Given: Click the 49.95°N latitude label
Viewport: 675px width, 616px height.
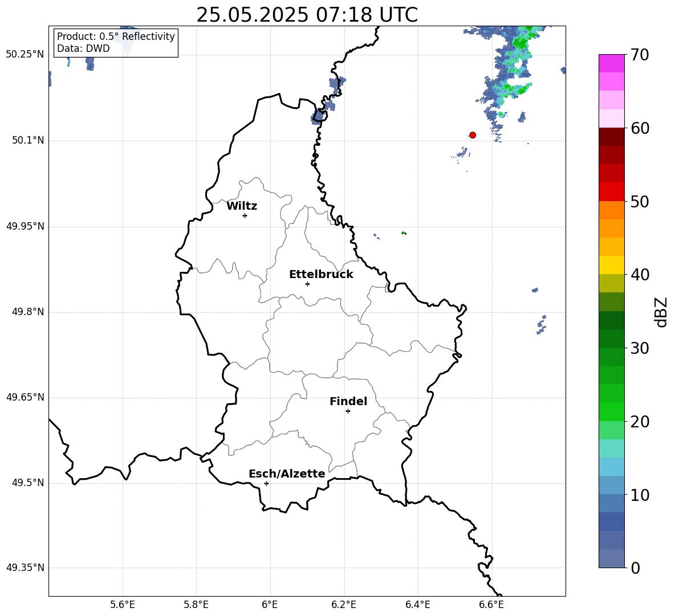Looking at the screenshot, I should (25, 226).
